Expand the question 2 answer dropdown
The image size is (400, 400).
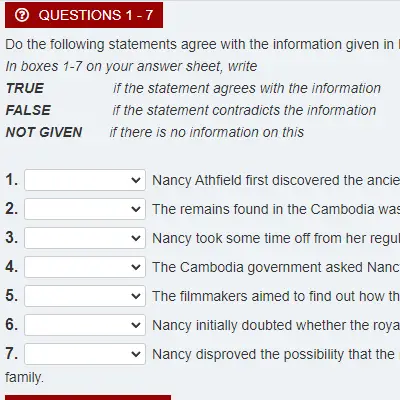[85, 209]
